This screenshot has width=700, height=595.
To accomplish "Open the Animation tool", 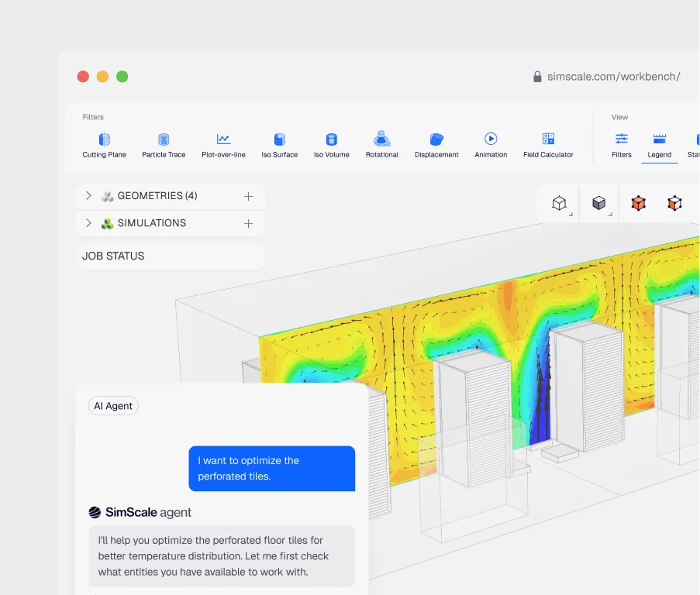I will pos(491,146).
